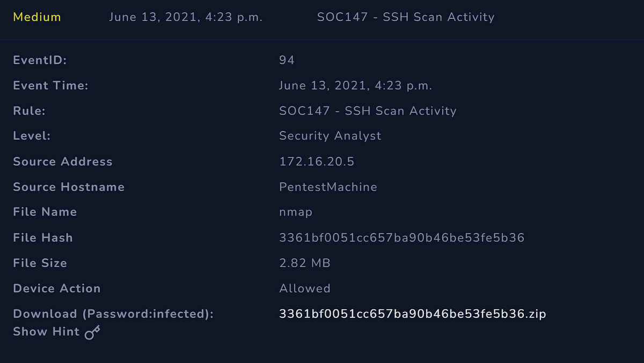Click the Level value Security Analyst
Screen dimensions: 644x363
330,135
